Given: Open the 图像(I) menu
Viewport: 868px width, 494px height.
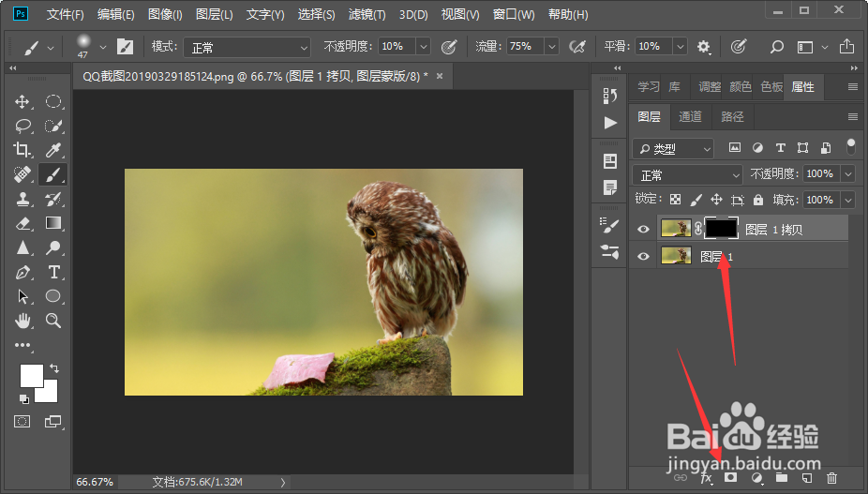Looking at the screenshot, I should (165, 14).
